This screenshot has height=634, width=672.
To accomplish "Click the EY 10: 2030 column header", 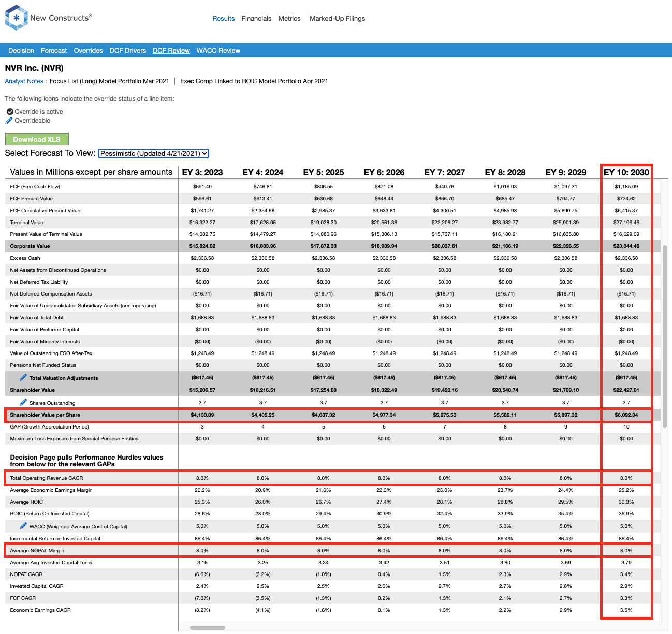I will click(626, 172).
